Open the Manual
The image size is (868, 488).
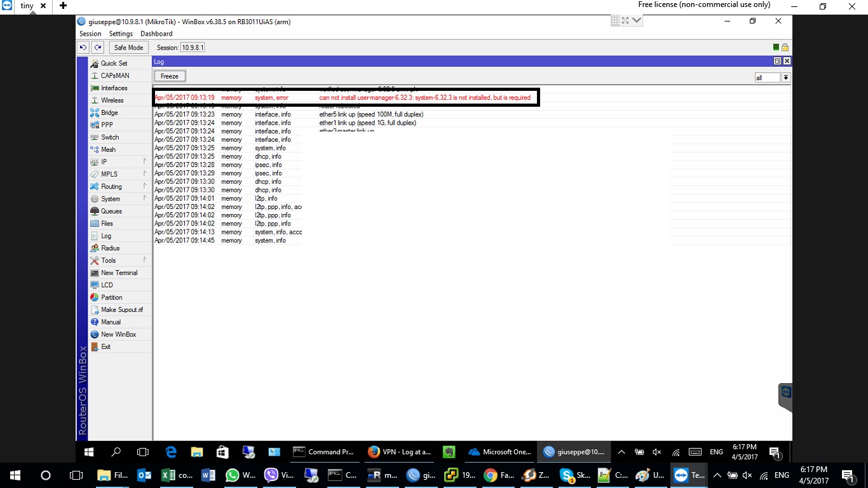click(x=111, y=322)
